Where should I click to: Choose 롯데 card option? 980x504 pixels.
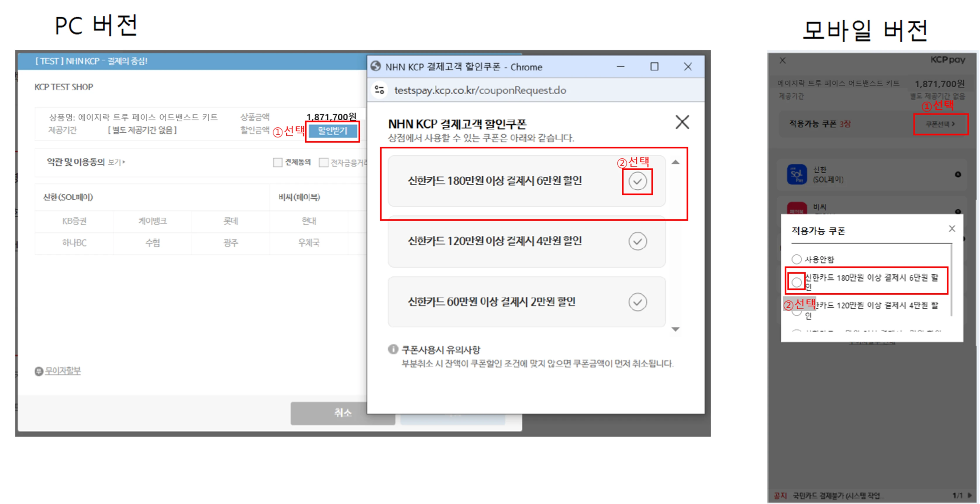point(230,221)
